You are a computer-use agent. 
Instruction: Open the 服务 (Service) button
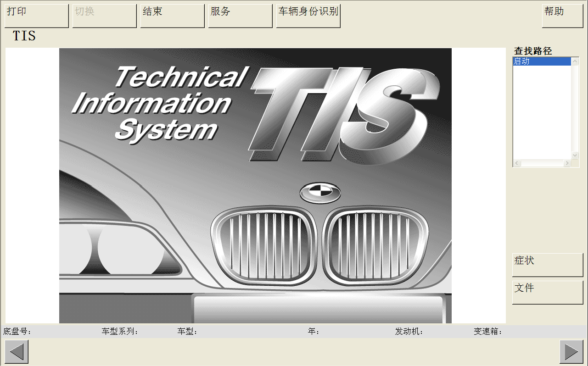[241, 16]
